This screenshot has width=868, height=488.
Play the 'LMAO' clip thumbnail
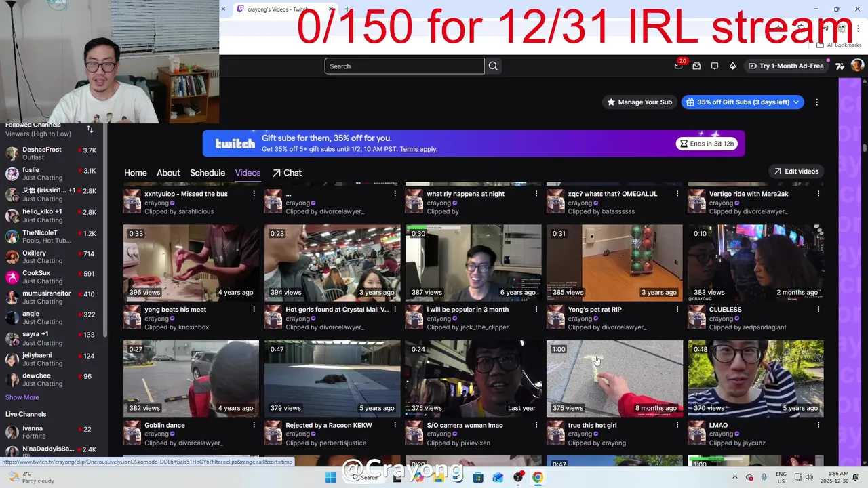point(755,378)
